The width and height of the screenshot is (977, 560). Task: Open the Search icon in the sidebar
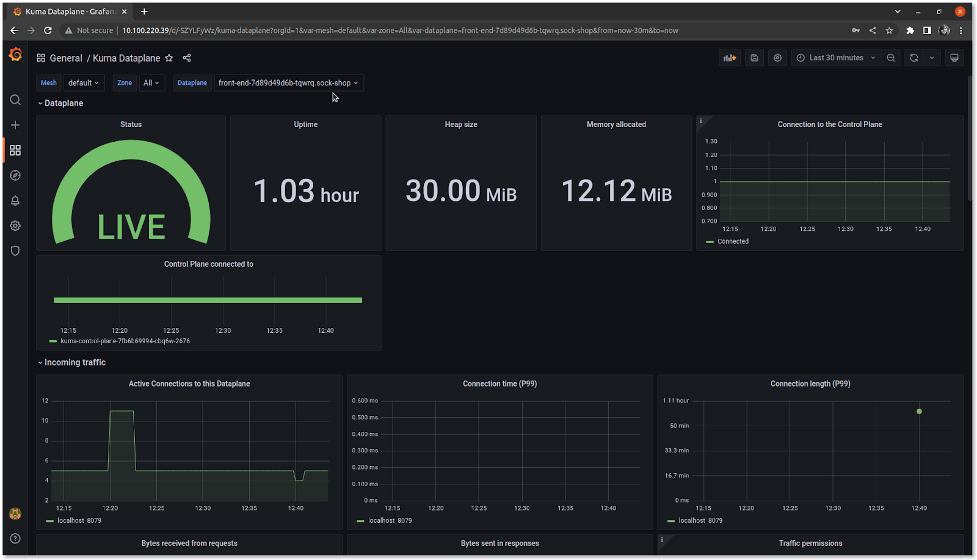[x=15, y=100]
